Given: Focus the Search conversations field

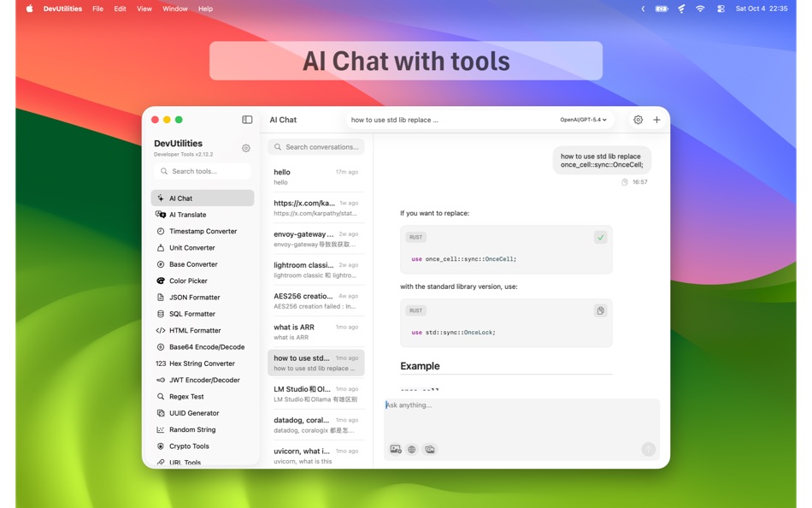Looking at the screenshot, I should [316, 147].
